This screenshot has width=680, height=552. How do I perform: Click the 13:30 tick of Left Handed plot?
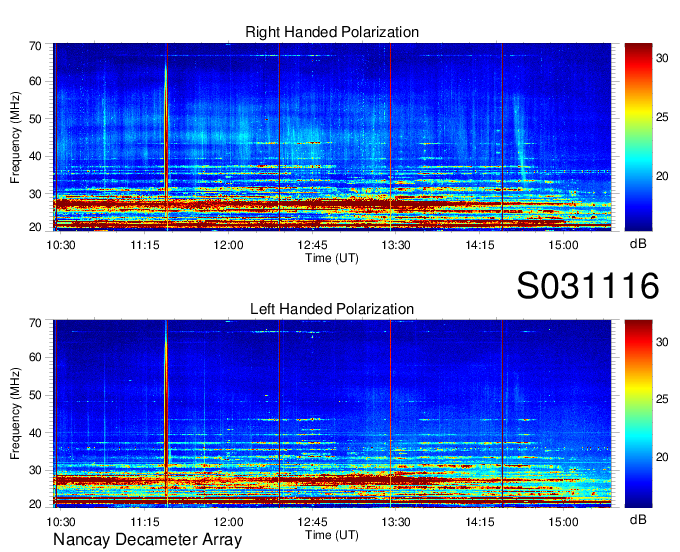point(396,522)
